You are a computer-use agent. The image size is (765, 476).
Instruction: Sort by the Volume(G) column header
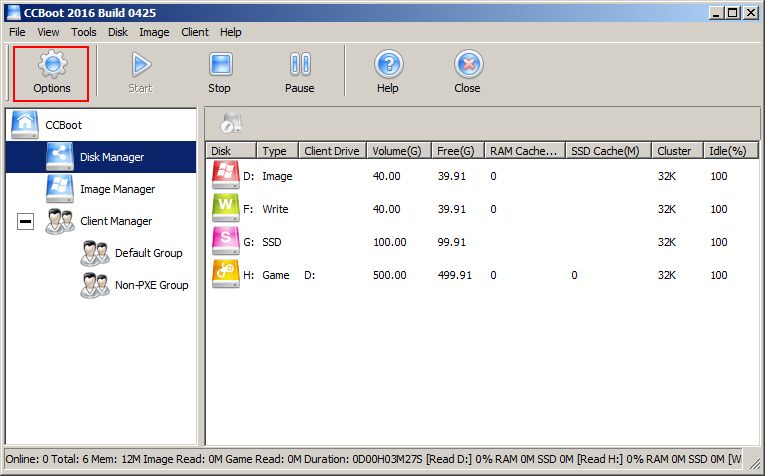point(399,151)
